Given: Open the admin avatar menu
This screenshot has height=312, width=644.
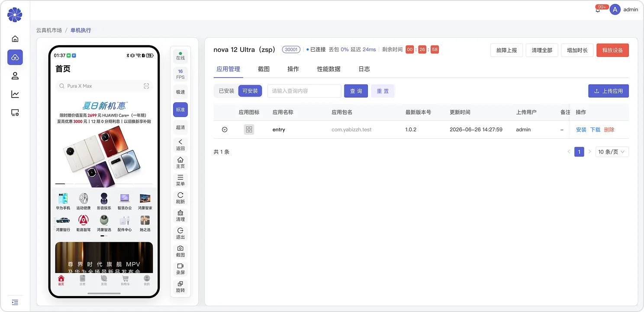Looking at the screenshot, I should 615,10.
